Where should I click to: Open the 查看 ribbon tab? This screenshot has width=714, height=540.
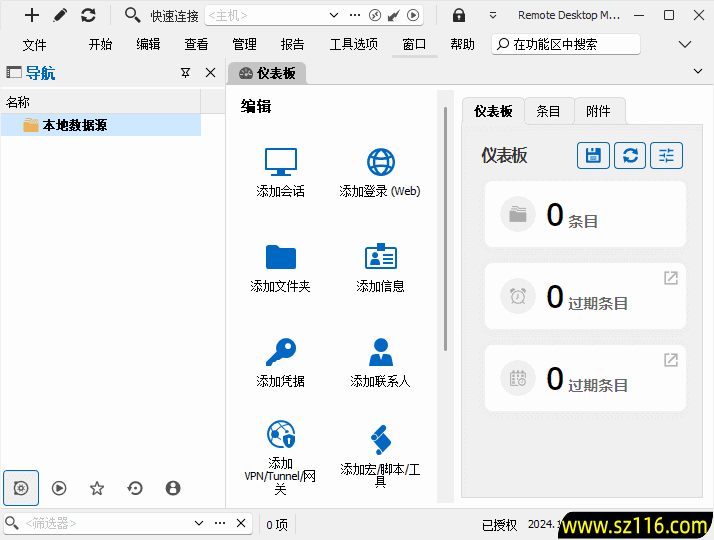pos(196,45)
